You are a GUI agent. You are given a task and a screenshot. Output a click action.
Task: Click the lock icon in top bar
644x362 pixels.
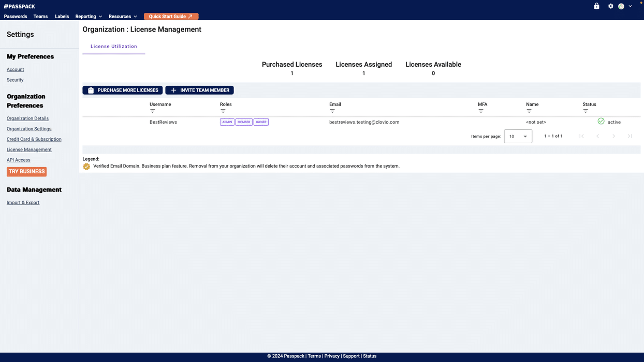pos(596,6)
